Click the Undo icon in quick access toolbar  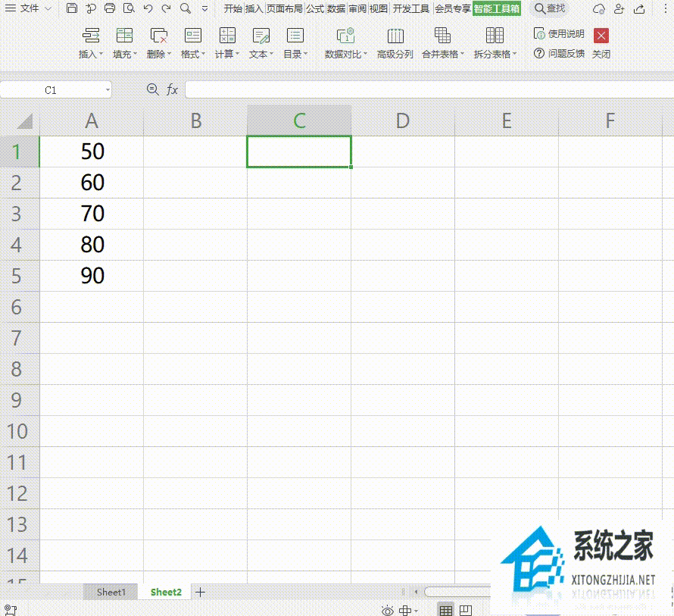146,8
